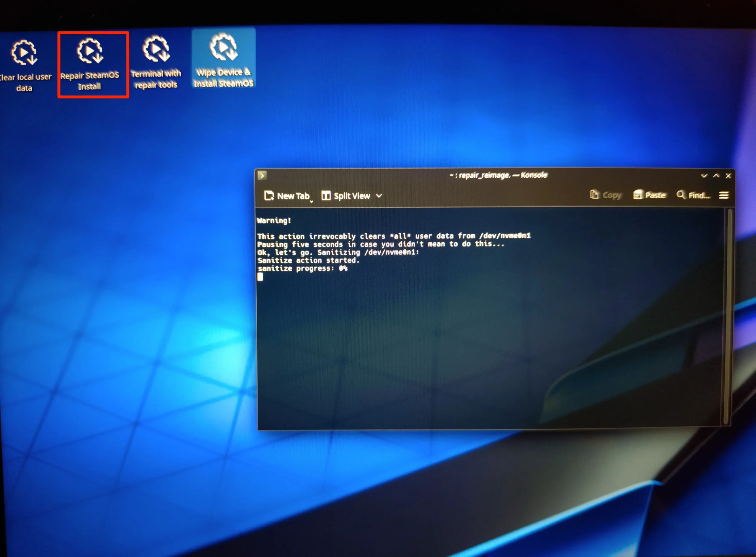This screenshot has width=756, height=557.
Task: Click the Konsole window icon in the title bar
Action: pyautogui.click(x=262, y=176)
